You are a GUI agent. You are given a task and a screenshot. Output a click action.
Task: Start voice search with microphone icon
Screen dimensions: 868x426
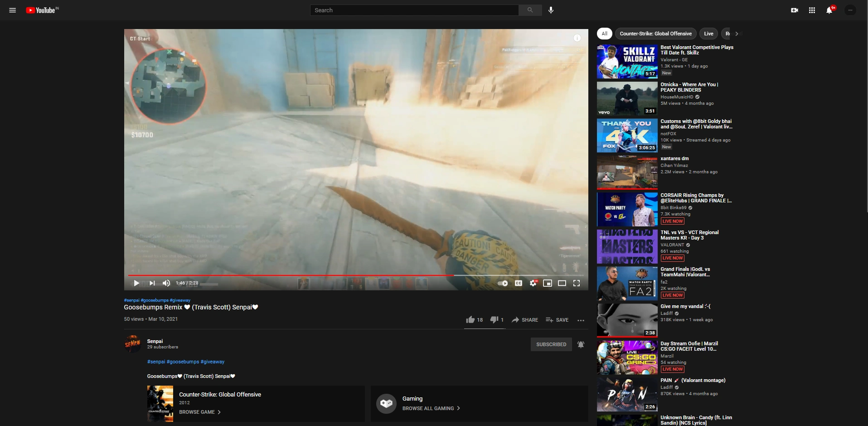tap(551, 10)
